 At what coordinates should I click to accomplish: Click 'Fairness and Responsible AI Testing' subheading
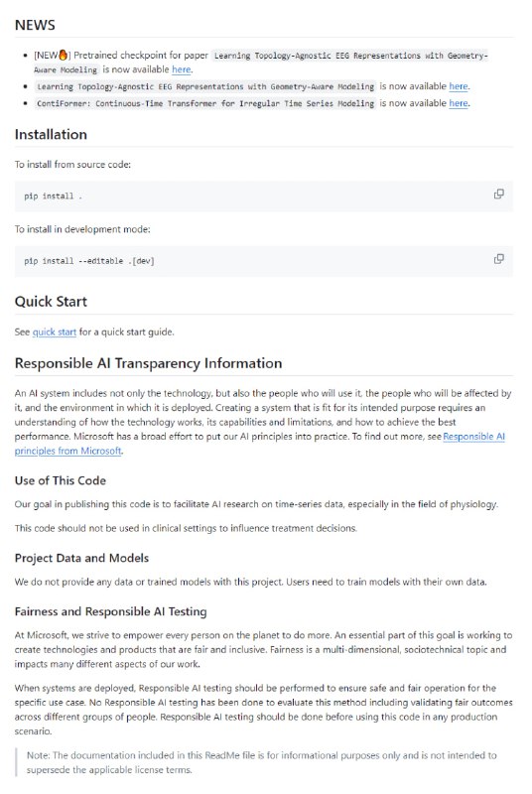(110, 611)
